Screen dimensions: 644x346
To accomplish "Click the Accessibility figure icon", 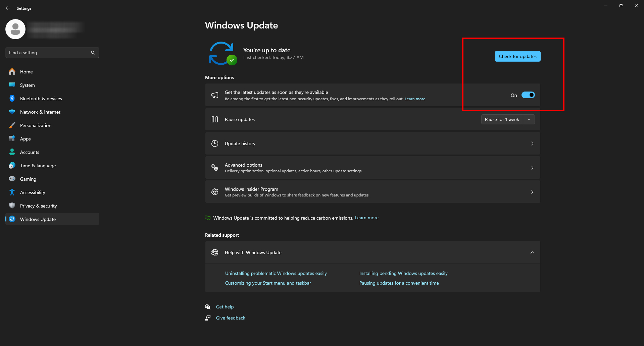I will [x=12, y=192].
